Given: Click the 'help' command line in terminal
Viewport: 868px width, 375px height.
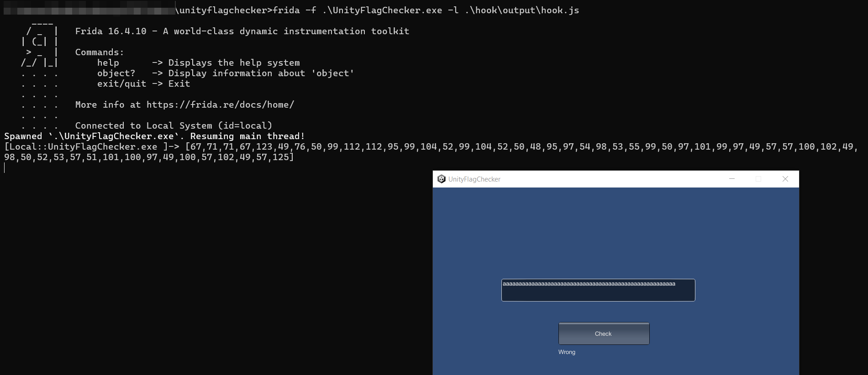Looking at the screenshot, I should tap(199, 62).
